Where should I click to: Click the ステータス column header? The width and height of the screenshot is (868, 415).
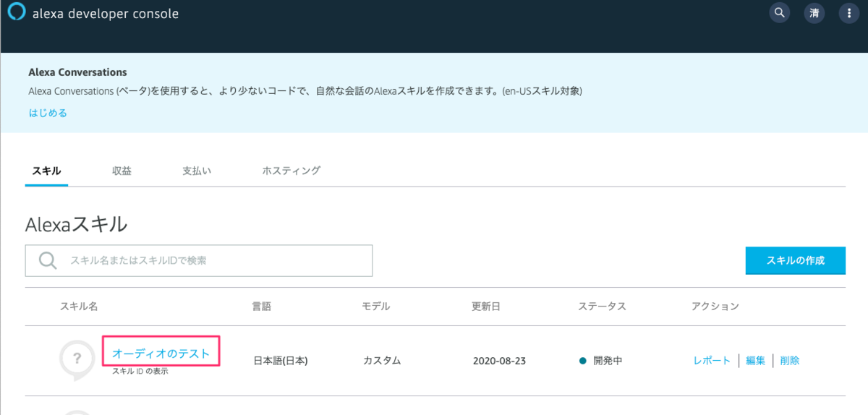click(602, 307)
